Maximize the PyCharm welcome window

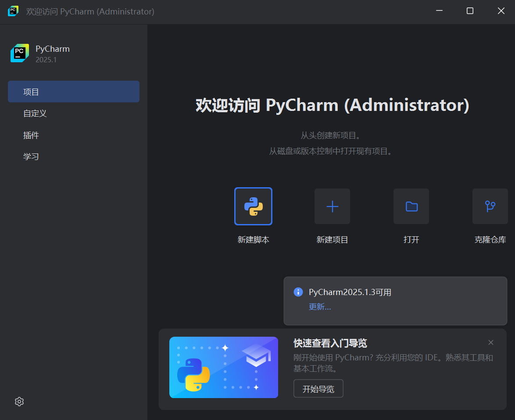click(x=470, y=11)
